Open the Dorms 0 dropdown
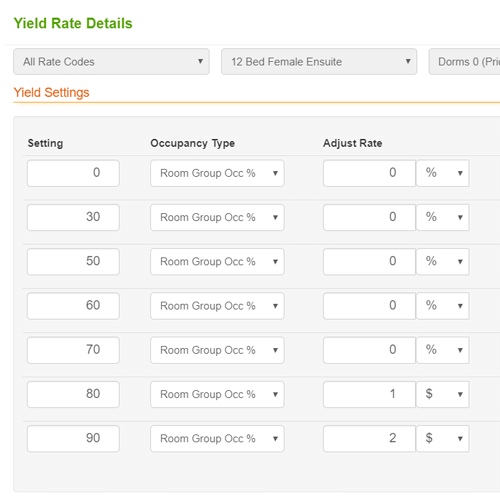500x500 pixels. point(464,62)
